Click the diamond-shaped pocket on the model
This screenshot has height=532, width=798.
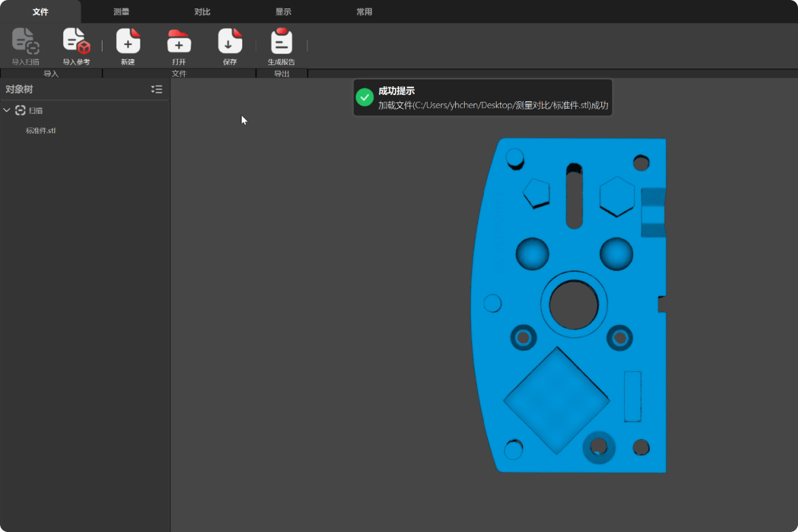556,400
